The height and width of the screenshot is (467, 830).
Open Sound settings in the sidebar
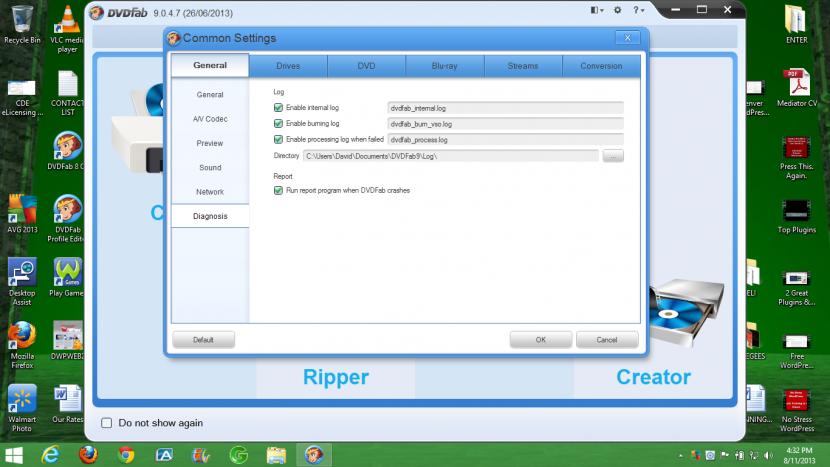[210, 168]
